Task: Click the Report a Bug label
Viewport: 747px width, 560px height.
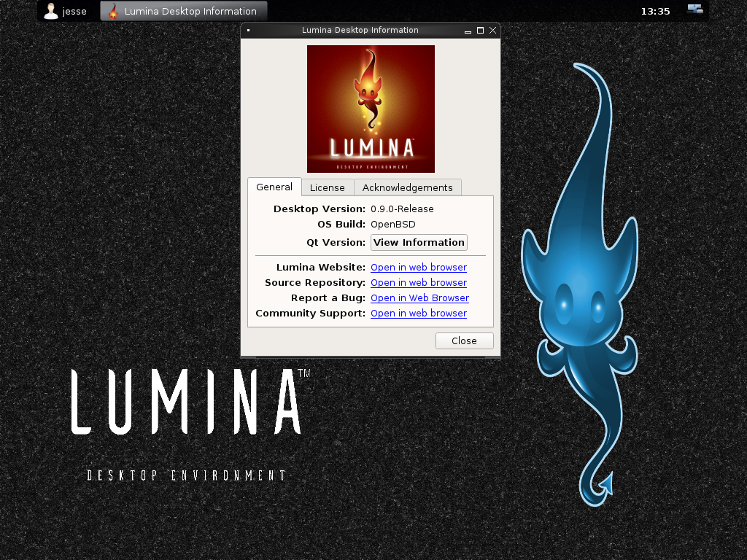Action: coord(328,297)
